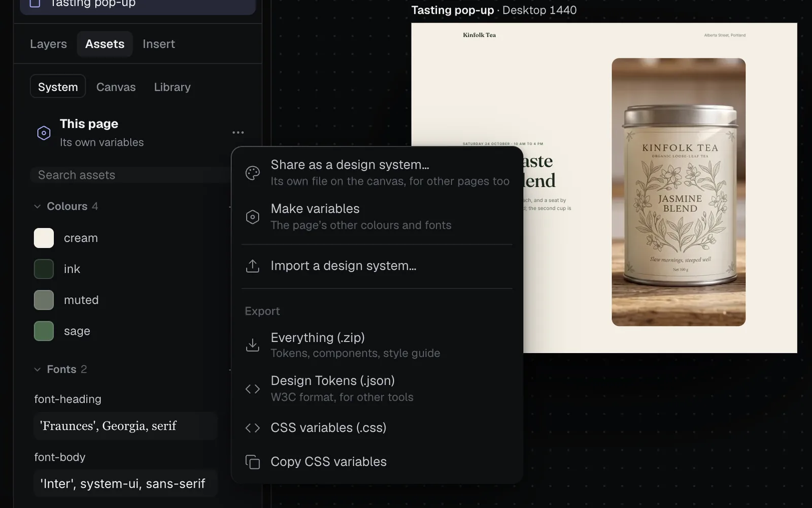Export Design Tokens (.json)
Viewport: 812px width, 508px height.
click(377, 389)
